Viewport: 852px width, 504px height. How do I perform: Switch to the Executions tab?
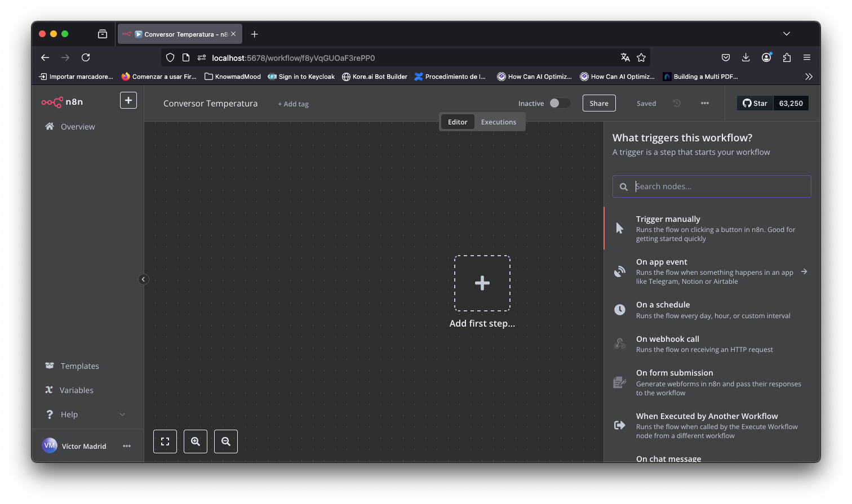pyautogui.click(x=498, y=122)
